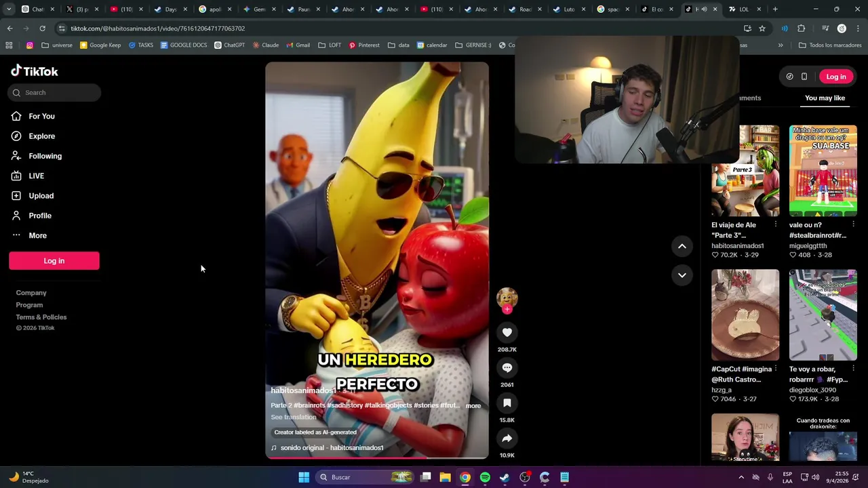Show hidden tray icons chevron
Screen dimensions: 868x488
pyautogui.click(x=741, y=477)
